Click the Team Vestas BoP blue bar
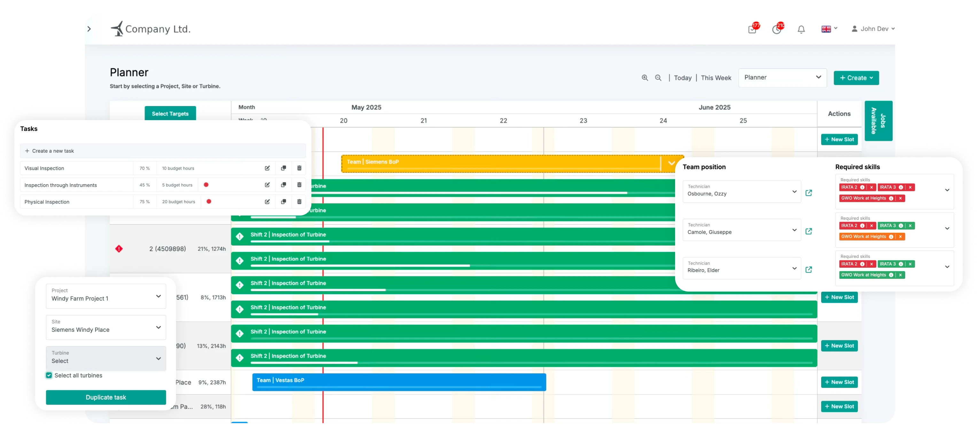The height and width of the screenshot is (437, 980). (x=400, y=382)
